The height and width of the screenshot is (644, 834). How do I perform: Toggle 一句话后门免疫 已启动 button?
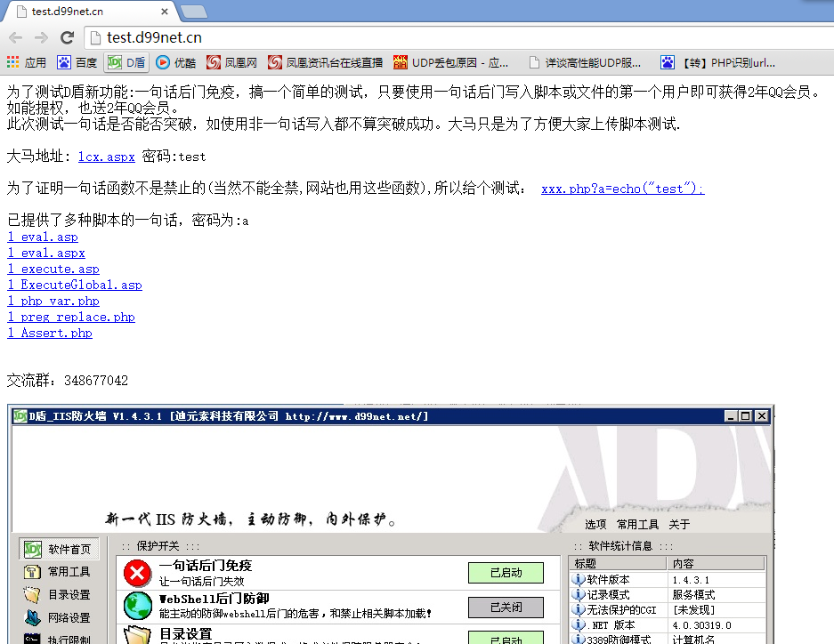(x=506, y=573)
